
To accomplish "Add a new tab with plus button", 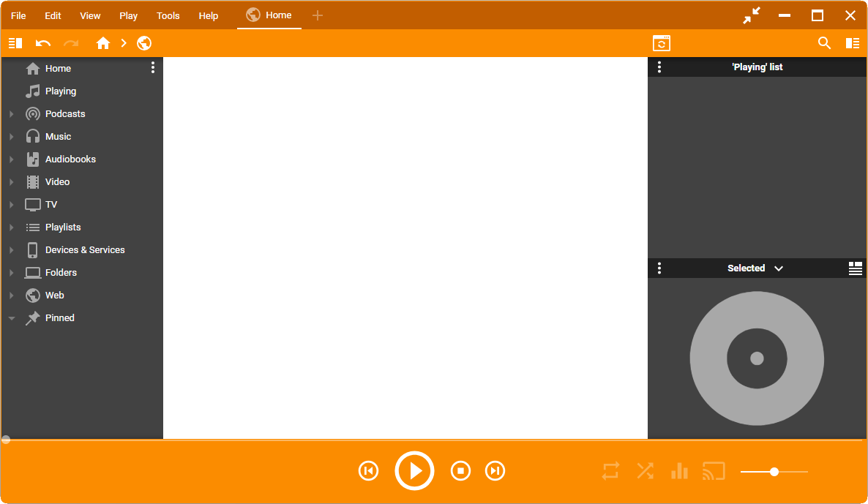I will click(317, 15).
